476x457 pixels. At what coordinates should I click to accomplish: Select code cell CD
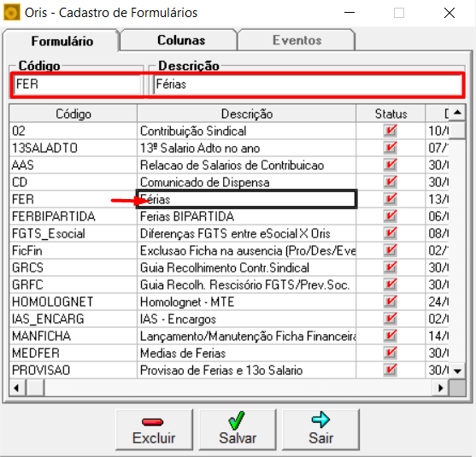[x=73, y=182]
